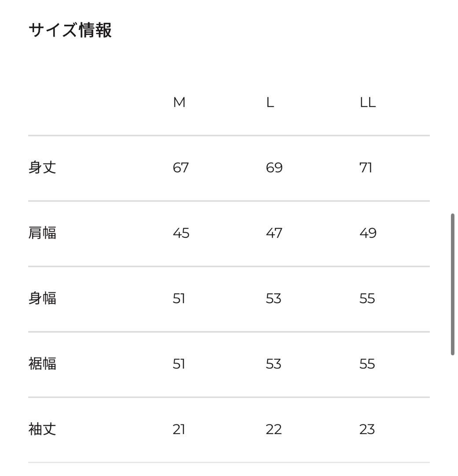Select the L size column header
The image size is (458, 476).
270,102
